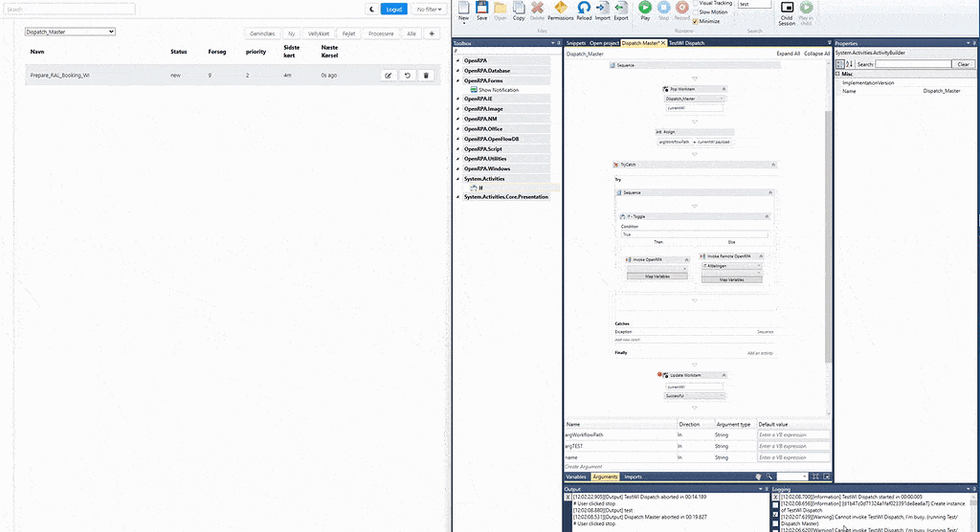Click Collapse All in the designer

[x=815, y=54]
